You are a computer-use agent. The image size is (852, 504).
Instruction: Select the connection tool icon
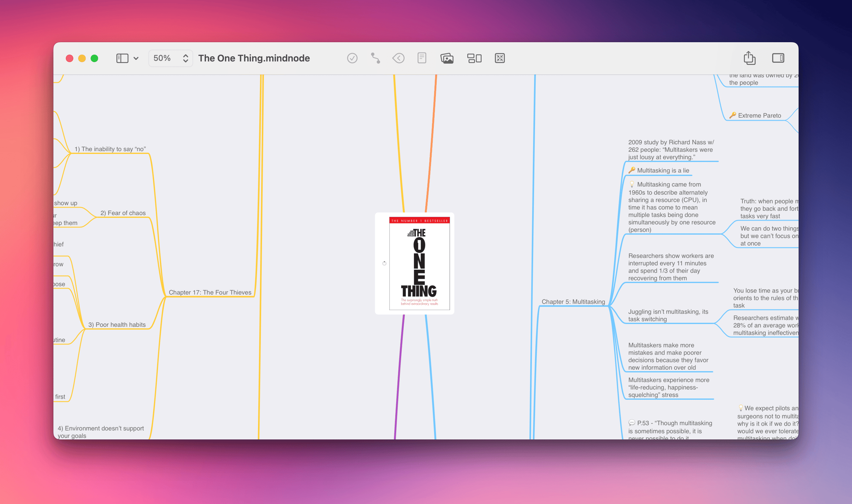pos(375,58)
